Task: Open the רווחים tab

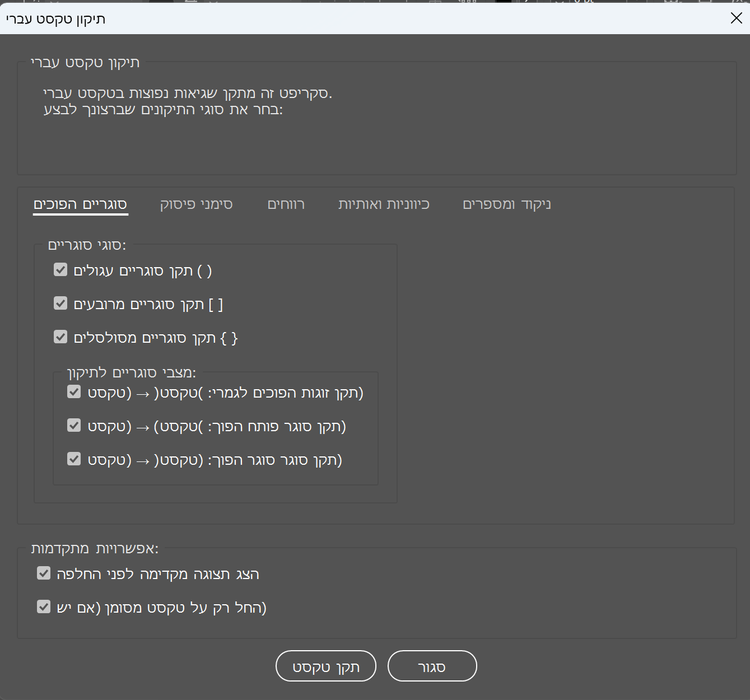Action: (x=286, y=204)
